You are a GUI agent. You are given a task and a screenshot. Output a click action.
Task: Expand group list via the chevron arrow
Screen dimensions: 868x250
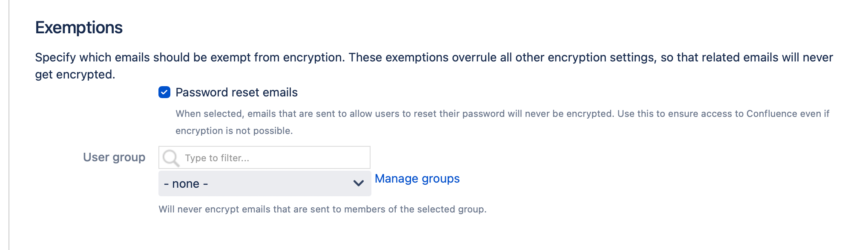pos(359,183)
